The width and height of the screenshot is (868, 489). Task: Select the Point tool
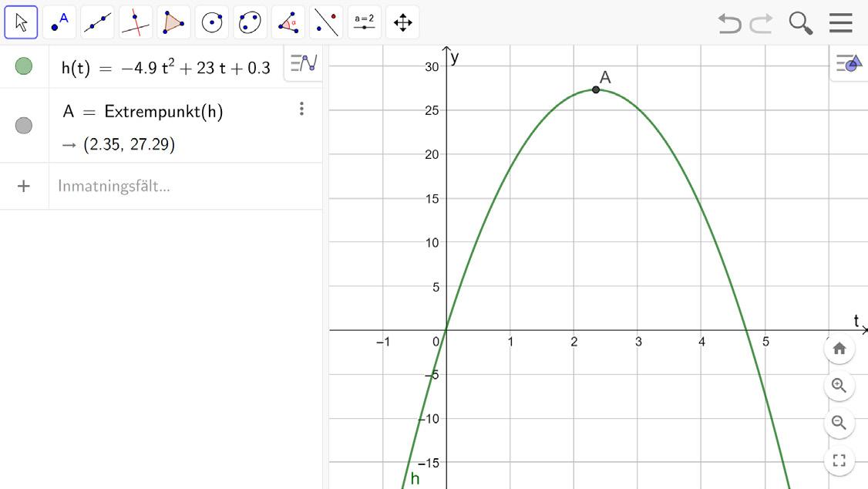[59, 22]
